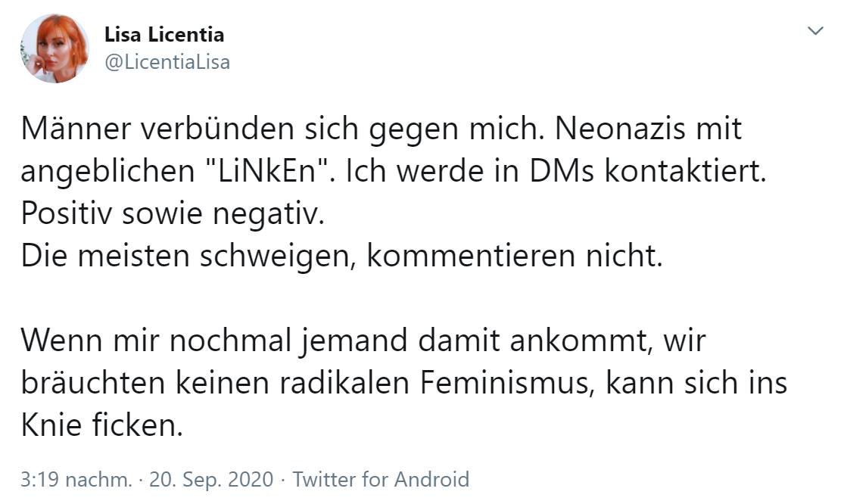Open the Lisa Licentia display name link
This screenshot has height=504, width=844.
164,35
